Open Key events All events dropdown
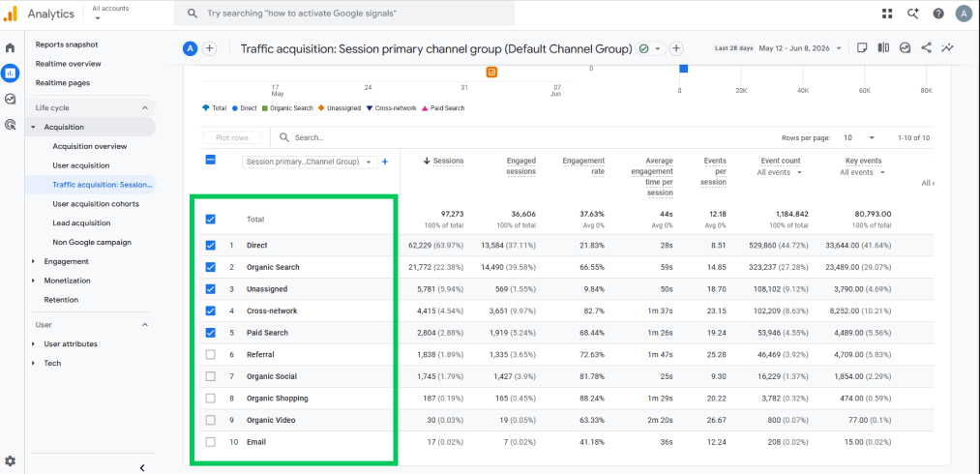The image size is (980, 474). 863,172
